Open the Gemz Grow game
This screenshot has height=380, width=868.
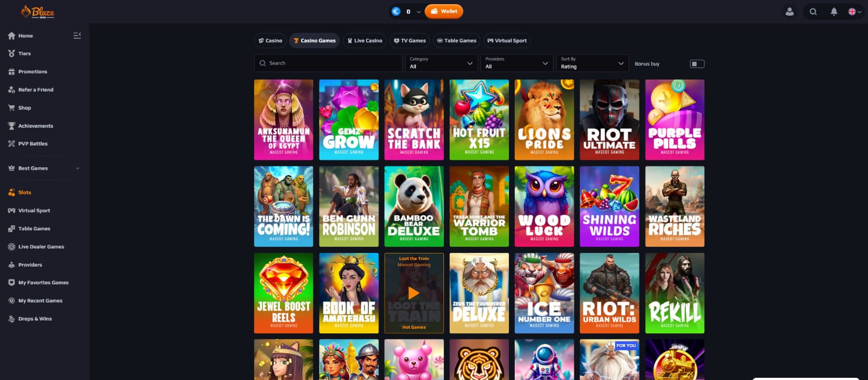click(x=349, y=120)
